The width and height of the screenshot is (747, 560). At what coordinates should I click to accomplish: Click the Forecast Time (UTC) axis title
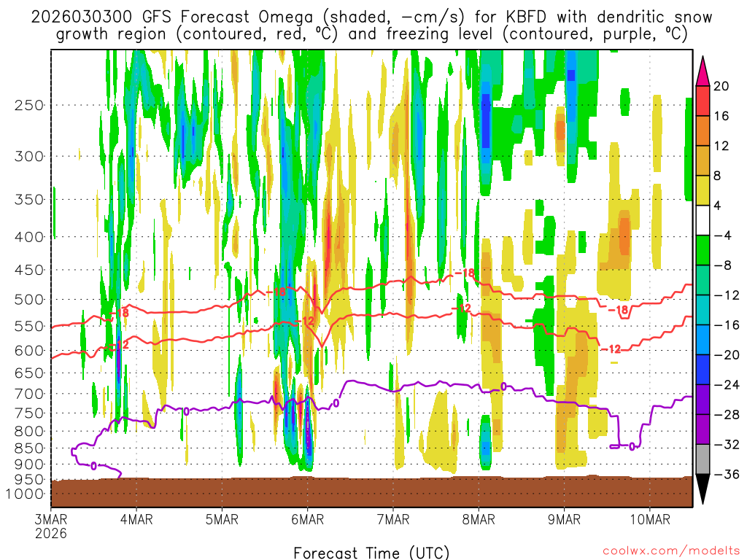(x=371, y=551)
